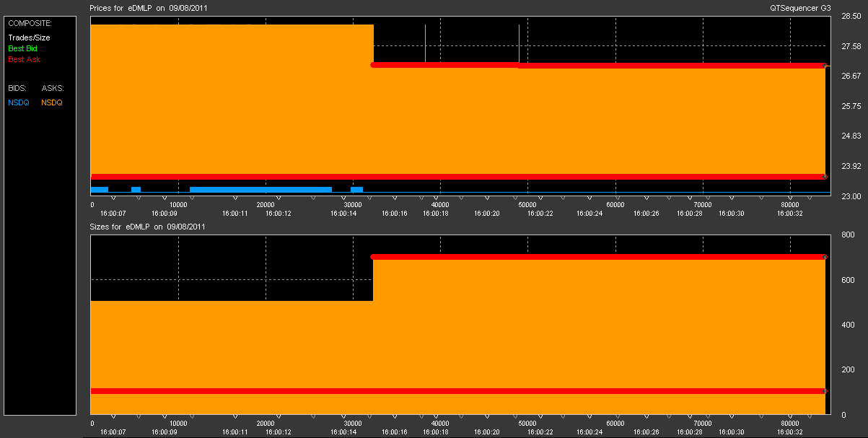Click the 50000 tick label under sizes chart
Screen dimensions: 868x438
pyautogui.click(x=527, y=424)
